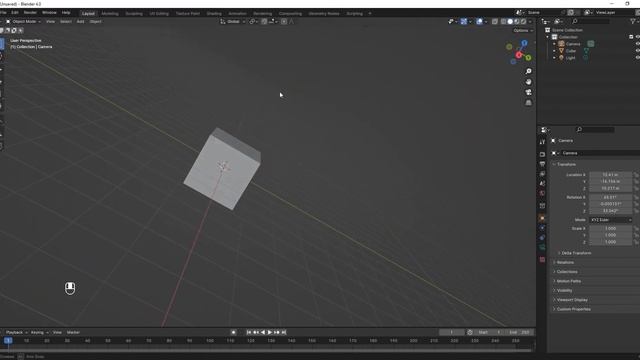The height and width of the screenshot is (360, 640).
Task: Click the pan hand viewport icon
Action: click(x=529, y=82)
